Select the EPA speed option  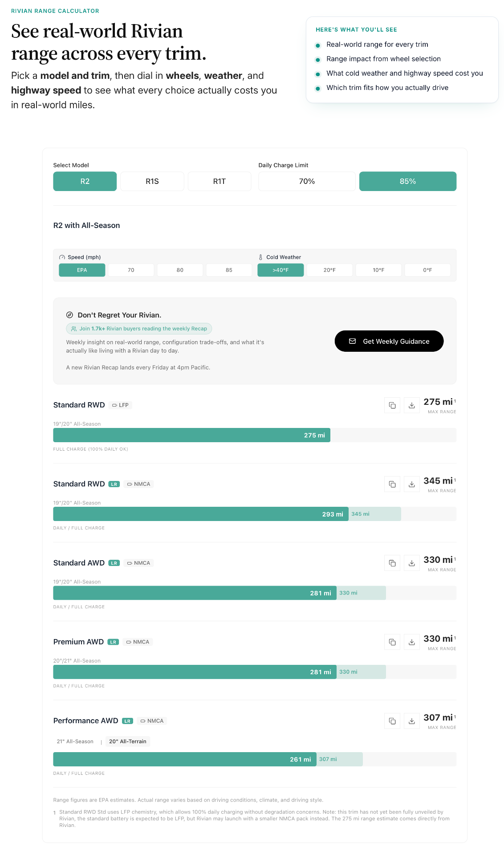[82, 270]
